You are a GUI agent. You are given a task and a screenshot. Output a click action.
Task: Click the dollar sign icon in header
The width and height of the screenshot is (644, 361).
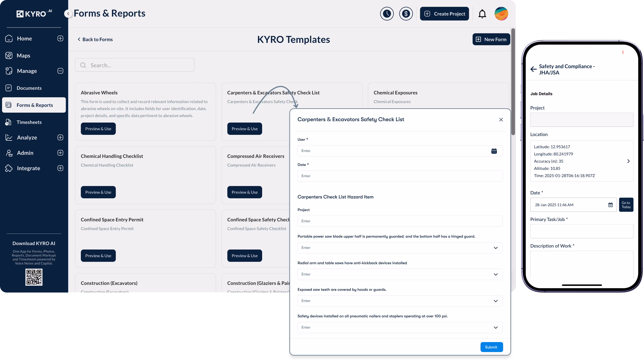(x=406, y=14)
